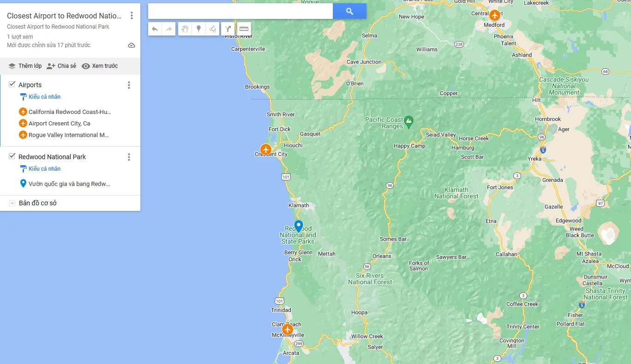Click the Shasta-Trinity National Forest label
Image resolution: width=631 pixels, height=364 pixels.
click(606, 294)
